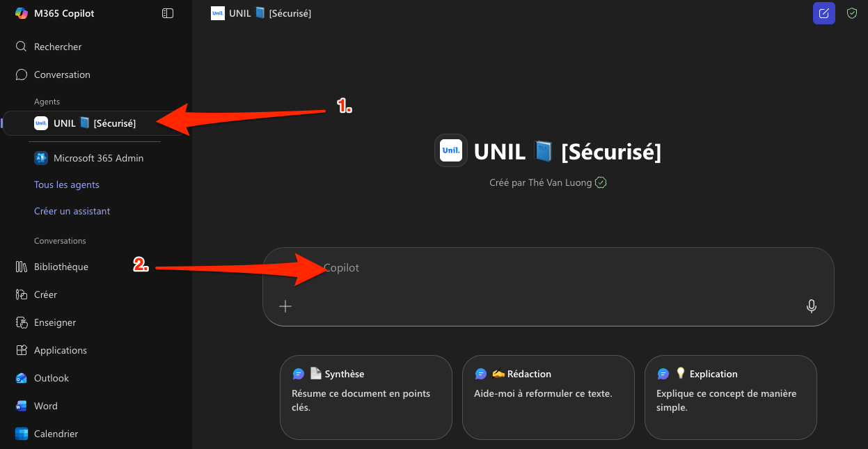Launch Outlook from the sidebar
The width and height of the screenshot is (868, 449).
(x=51, y=378)
